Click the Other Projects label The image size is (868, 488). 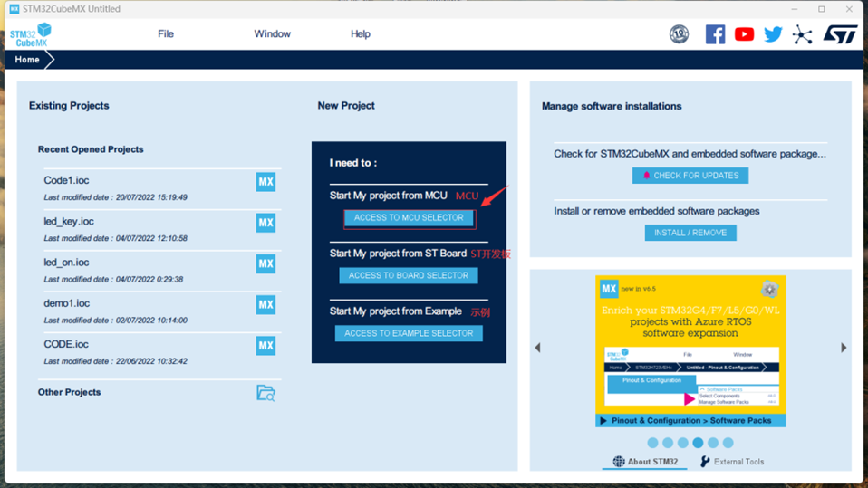pos(69,392)
